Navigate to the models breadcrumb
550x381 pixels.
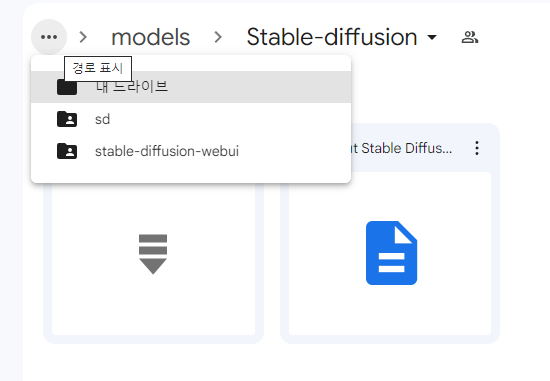[x=150, y=37]
